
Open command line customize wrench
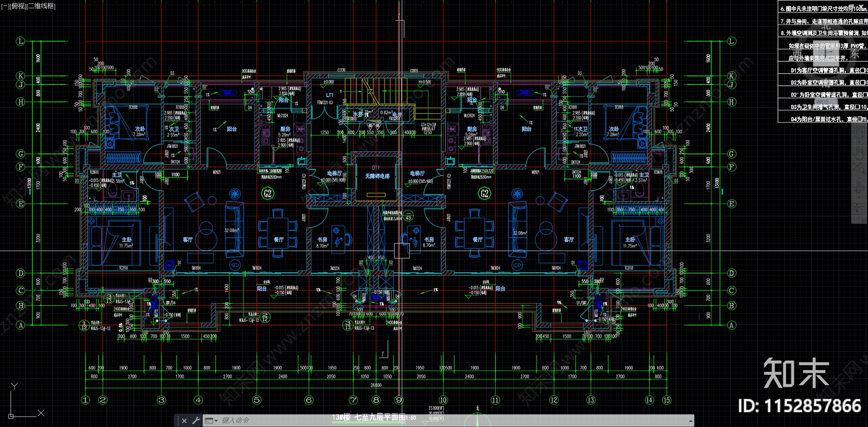[x=196, y=420]
